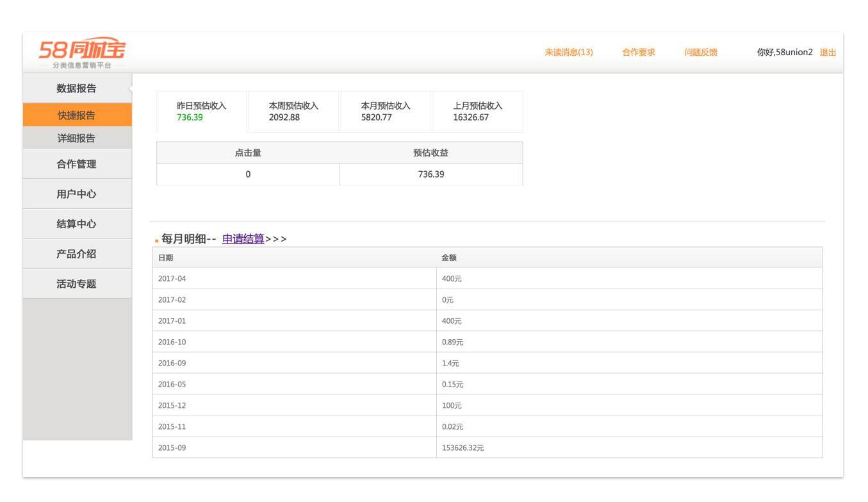Open 未读消息(13) unread messages

569,53
